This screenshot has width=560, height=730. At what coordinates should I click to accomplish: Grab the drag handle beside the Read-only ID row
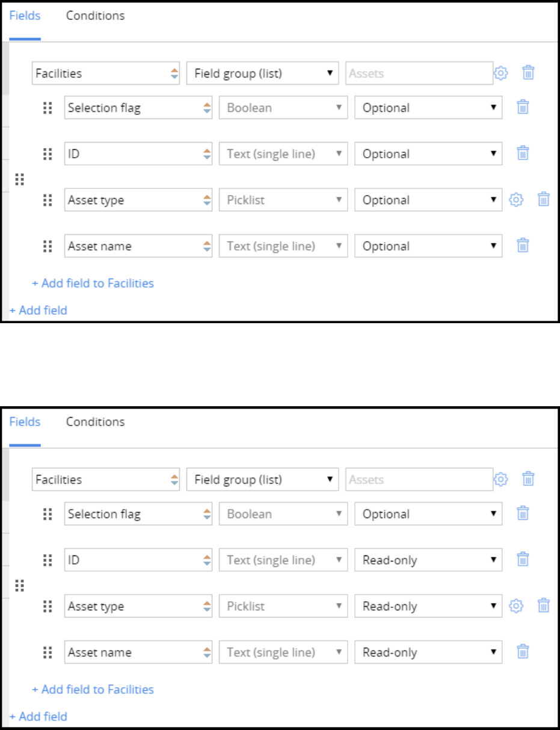48,560
